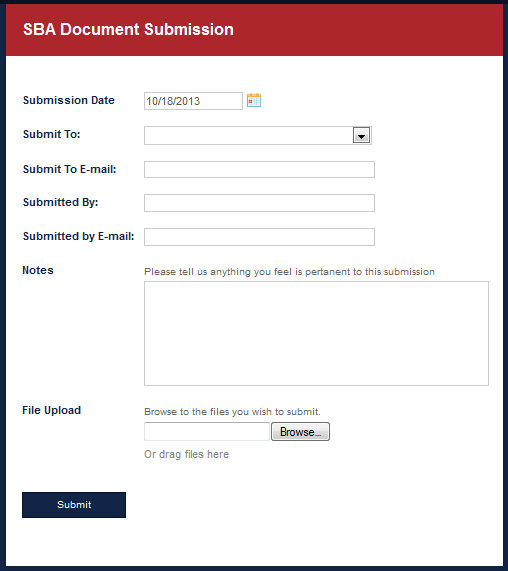
Task: Click the file path box beside Browse
Action: coord(207,432)
